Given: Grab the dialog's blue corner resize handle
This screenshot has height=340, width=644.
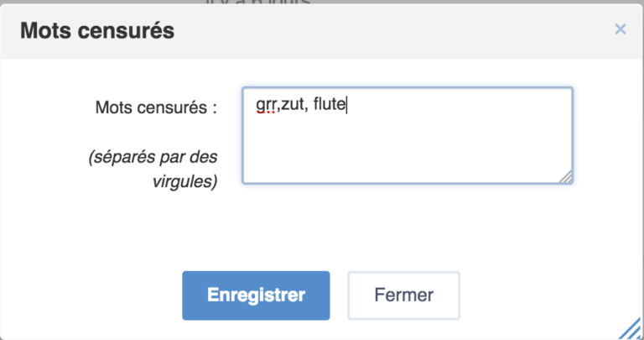Looking at the screenshot, I should click(631, 329).
